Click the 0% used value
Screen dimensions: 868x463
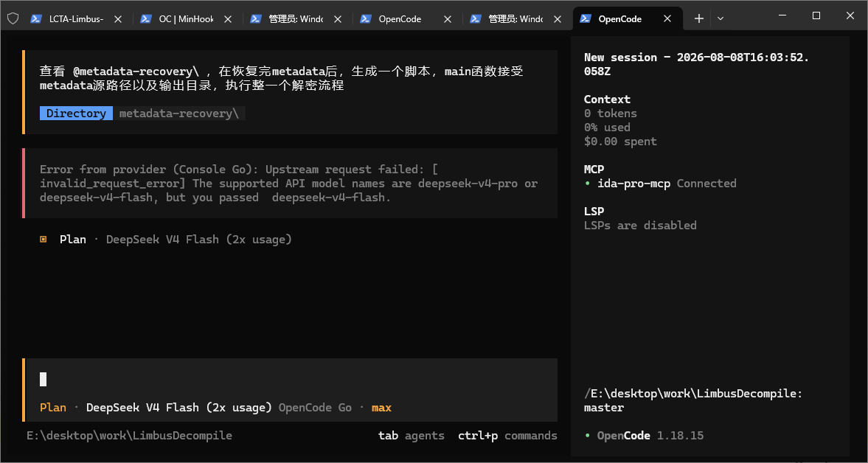point(607,128)
